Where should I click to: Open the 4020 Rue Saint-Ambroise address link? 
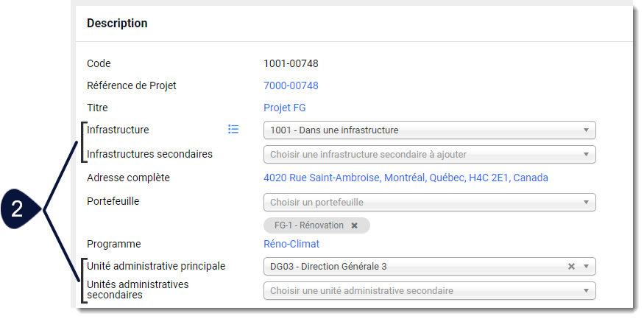pos(406,178)
